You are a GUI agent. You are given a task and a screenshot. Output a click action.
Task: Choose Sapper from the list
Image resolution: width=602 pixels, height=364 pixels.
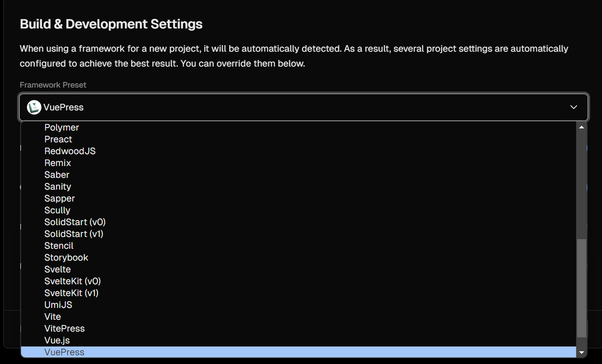(60, 198)
